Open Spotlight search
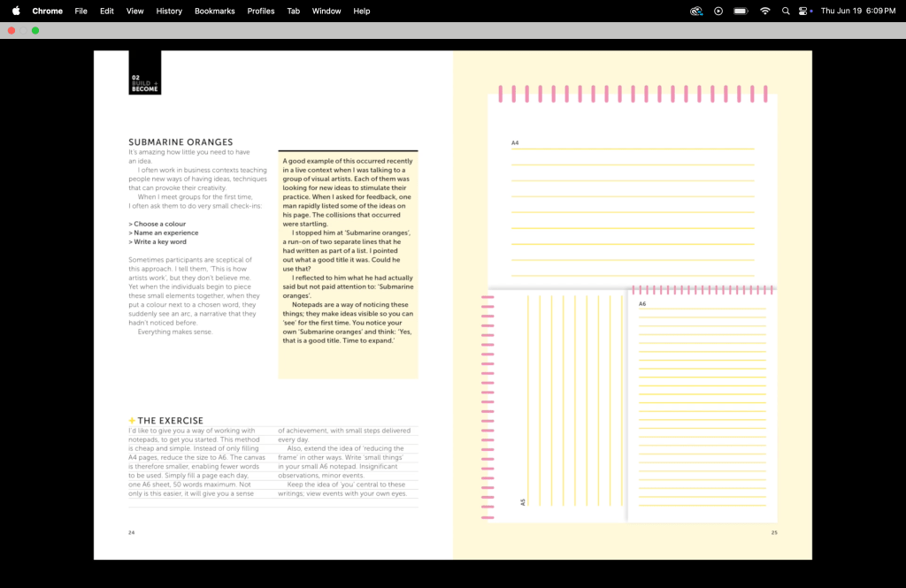This screenshot has width=906, height=588. coord(786,11)
